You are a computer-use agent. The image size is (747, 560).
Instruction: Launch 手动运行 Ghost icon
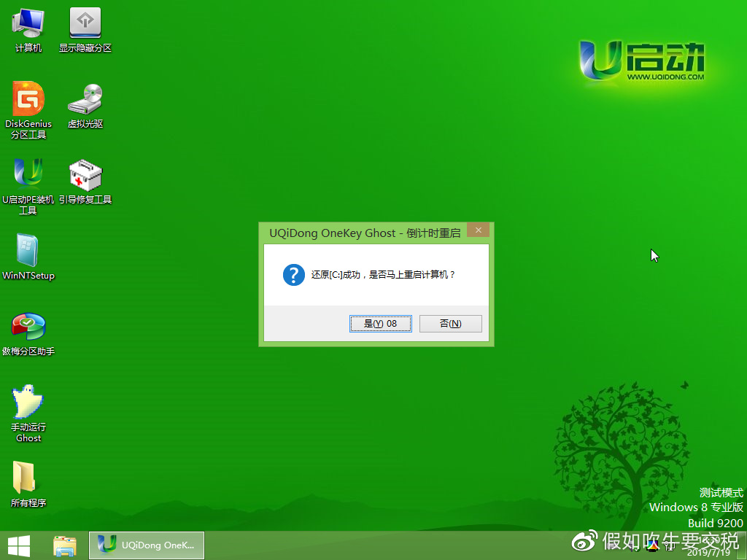coord(28,413)
